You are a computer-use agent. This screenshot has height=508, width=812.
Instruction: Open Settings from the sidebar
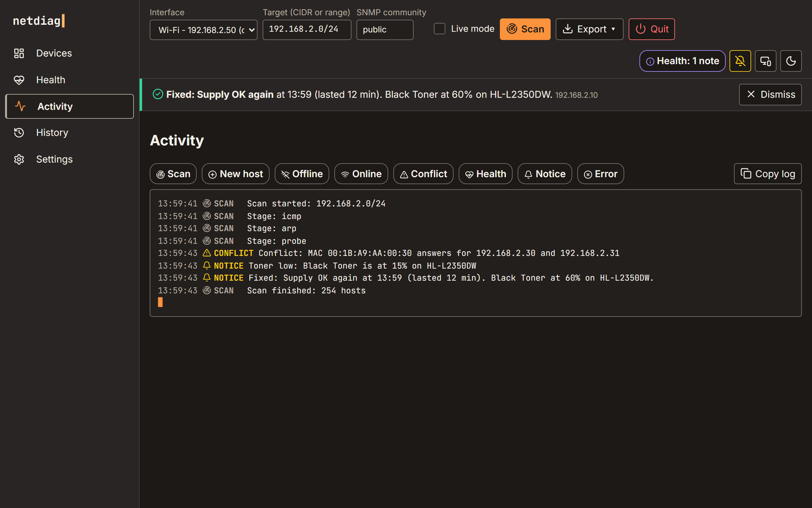(x=69, y=159)
